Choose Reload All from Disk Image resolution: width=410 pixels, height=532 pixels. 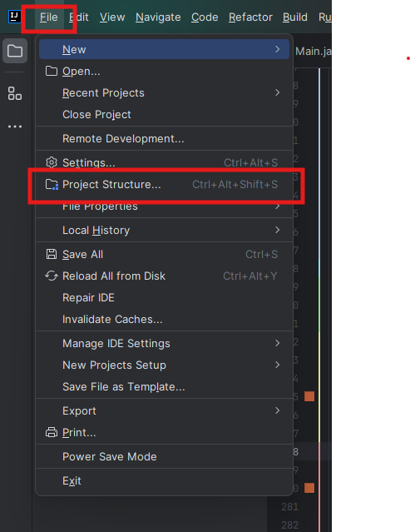coord(164,276)
